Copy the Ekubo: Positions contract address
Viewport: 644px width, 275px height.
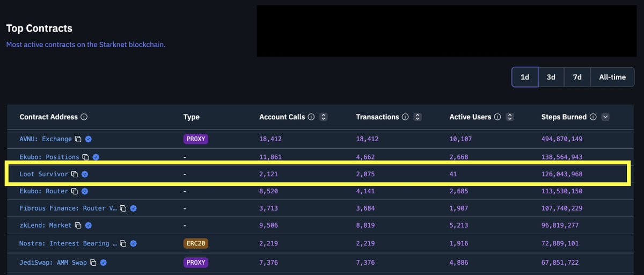(86, 157)
